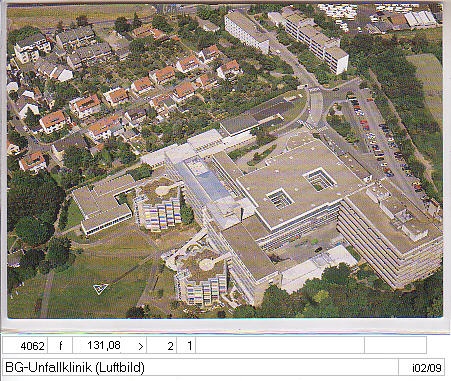Click the round circle on the lower building's roof

[x=206, y=265]
